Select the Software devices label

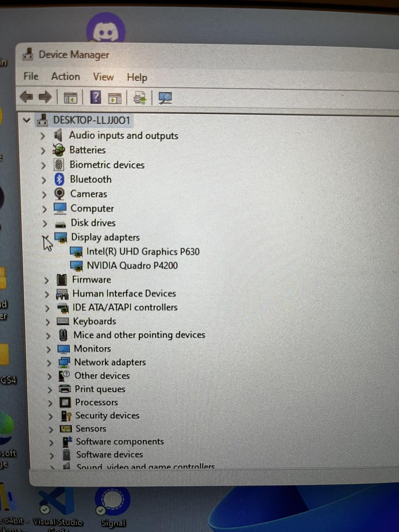[109, 454]
